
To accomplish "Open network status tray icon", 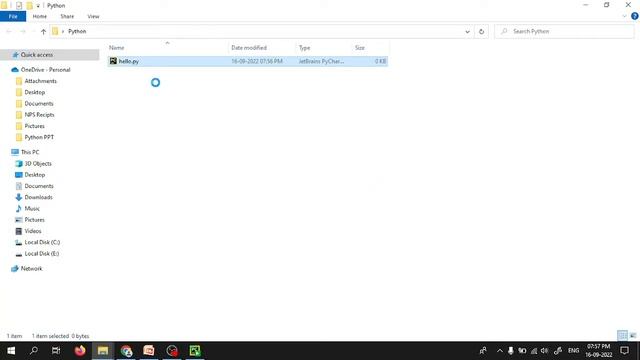I will pos(534,351).
